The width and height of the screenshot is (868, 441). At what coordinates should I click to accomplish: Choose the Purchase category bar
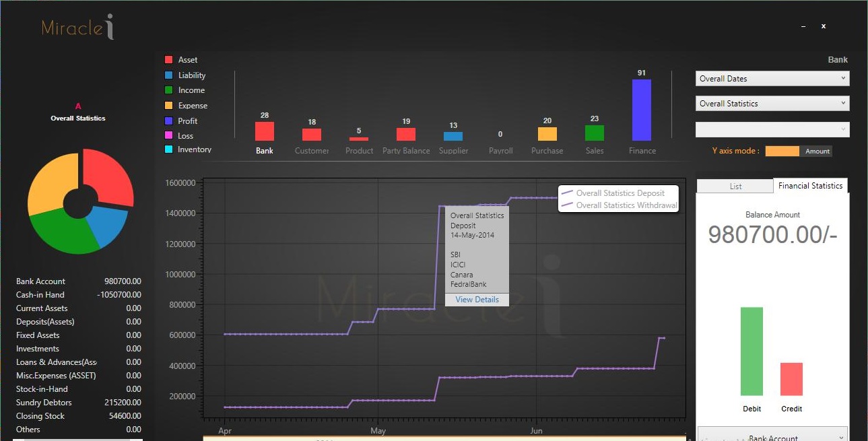coord(547,134)
